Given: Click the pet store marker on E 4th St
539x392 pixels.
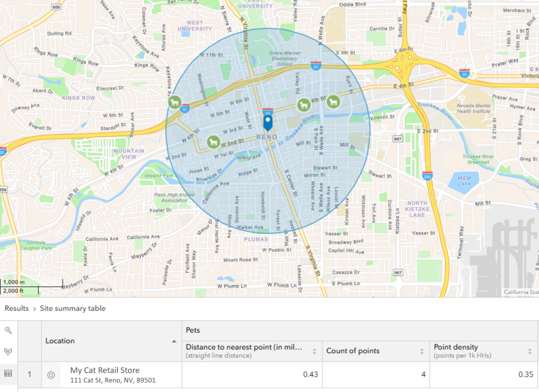Looking at the screenshot, I should [x=304, y=103].
